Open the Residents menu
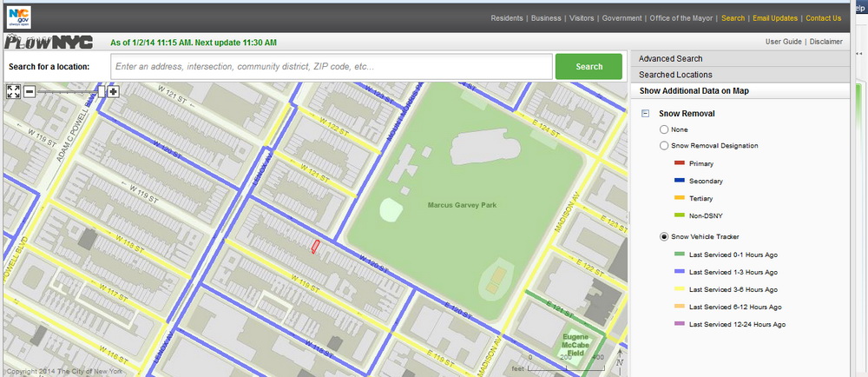This screenshot has width=868, height=377. [x=507, y=18]
